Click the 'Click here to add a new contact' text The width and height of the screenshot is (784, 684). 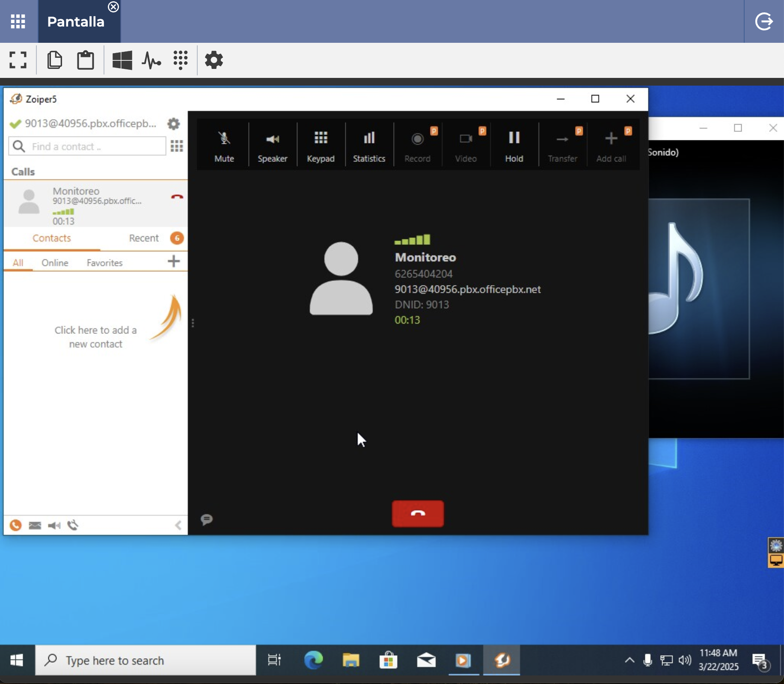pos(95,337)
